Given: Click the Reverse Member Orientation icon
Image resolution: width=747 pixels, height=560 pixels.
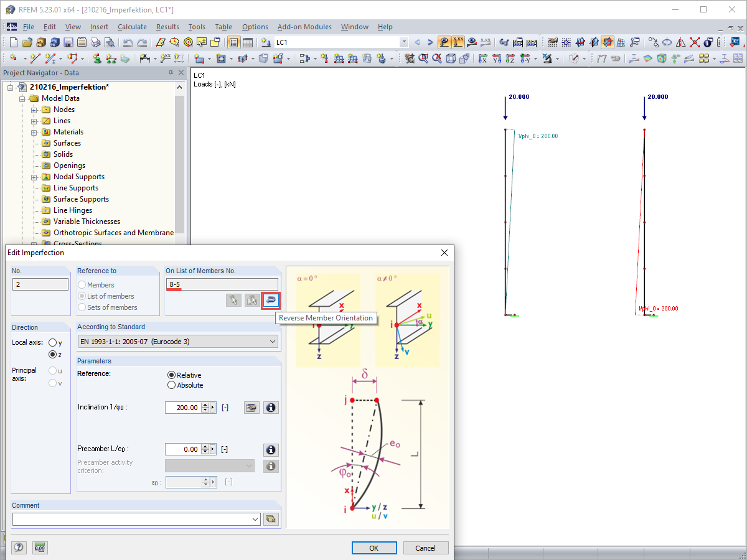Looking at the screenshot, I should pos(271,301).
